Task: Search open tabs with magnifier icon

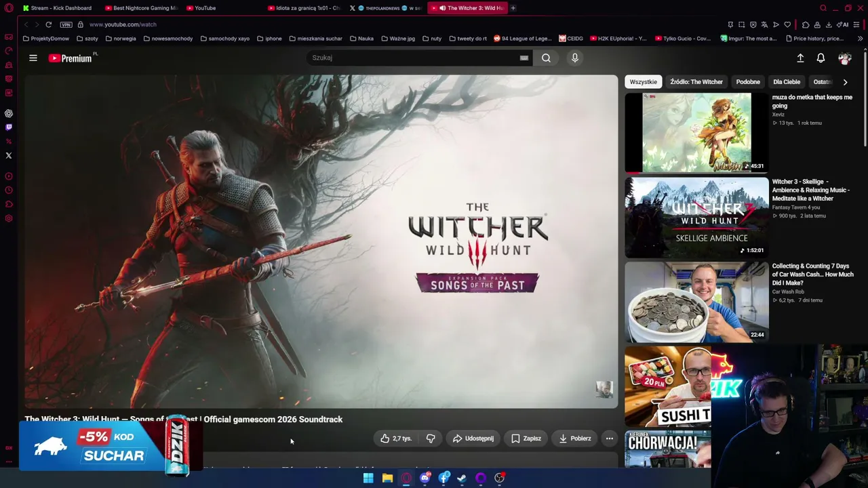Action: click(x=823, y=8)
